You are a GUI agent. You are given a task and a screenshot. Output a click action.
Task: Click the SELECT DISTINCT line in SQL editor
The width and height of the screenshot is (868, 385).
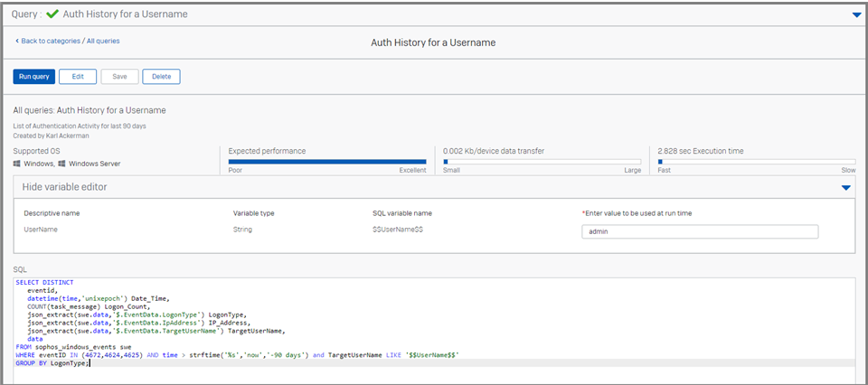tap(44, 282)
